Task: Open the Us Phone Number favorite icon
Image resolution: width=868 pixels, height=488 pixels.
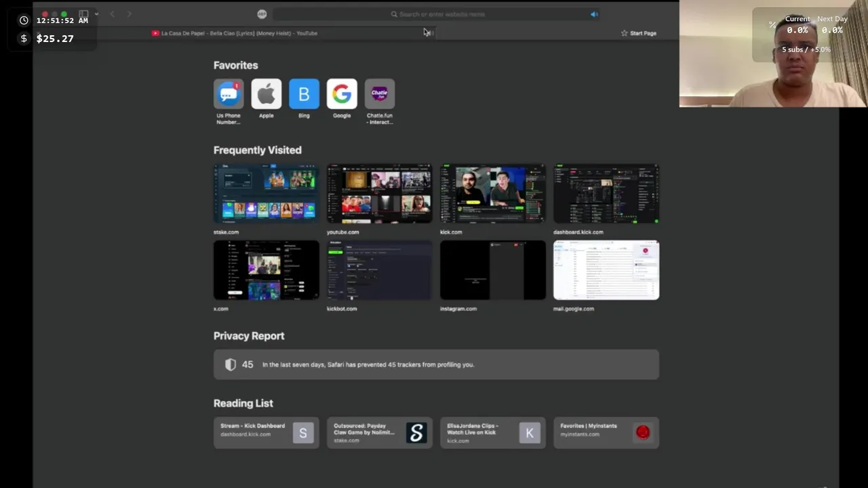Action: coord(229,94)
